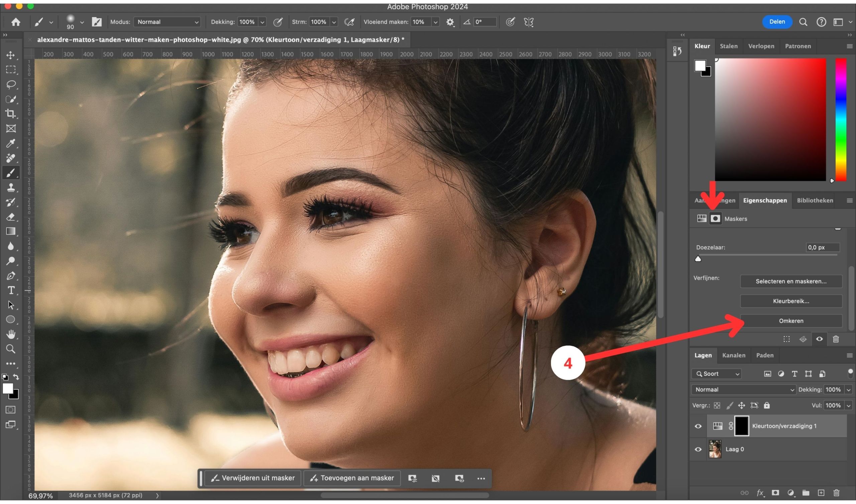Click inside the red color picker field
856x504 pixels.
(770, 119)
